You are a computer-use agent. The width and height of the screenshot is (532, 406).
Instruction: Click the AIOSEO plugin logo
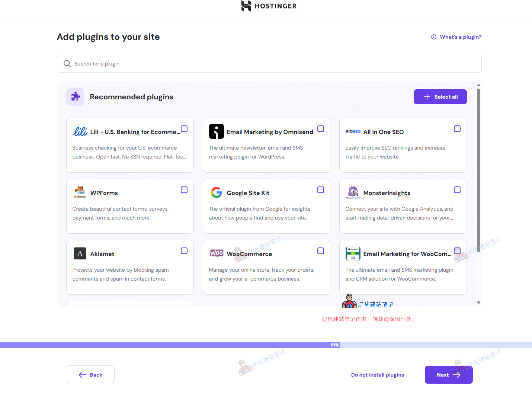pos(353,131)
